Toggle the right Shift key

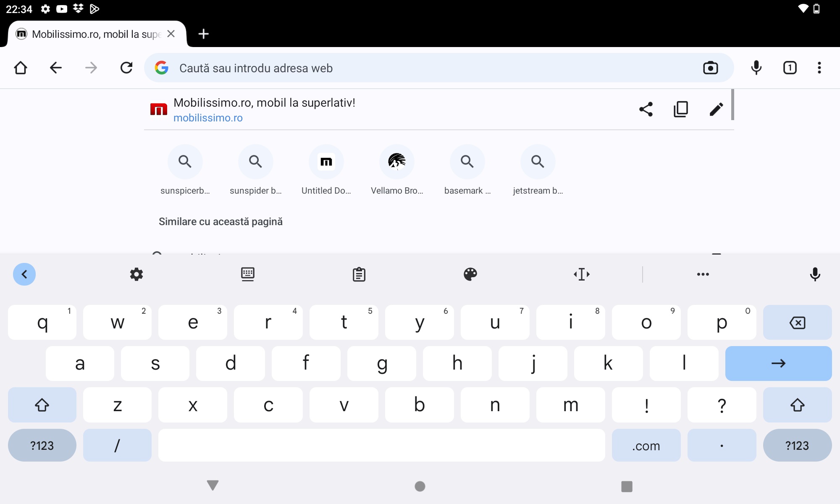tap(797, 405)
